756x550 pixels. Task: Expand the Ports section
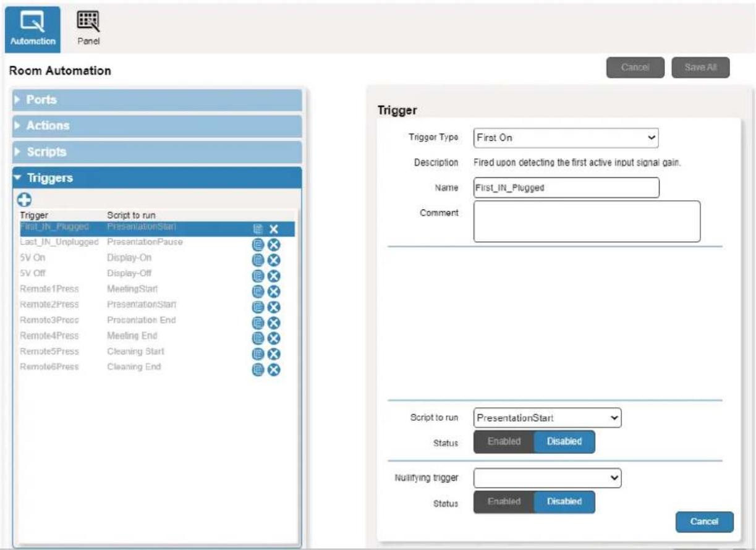(157, 100)
